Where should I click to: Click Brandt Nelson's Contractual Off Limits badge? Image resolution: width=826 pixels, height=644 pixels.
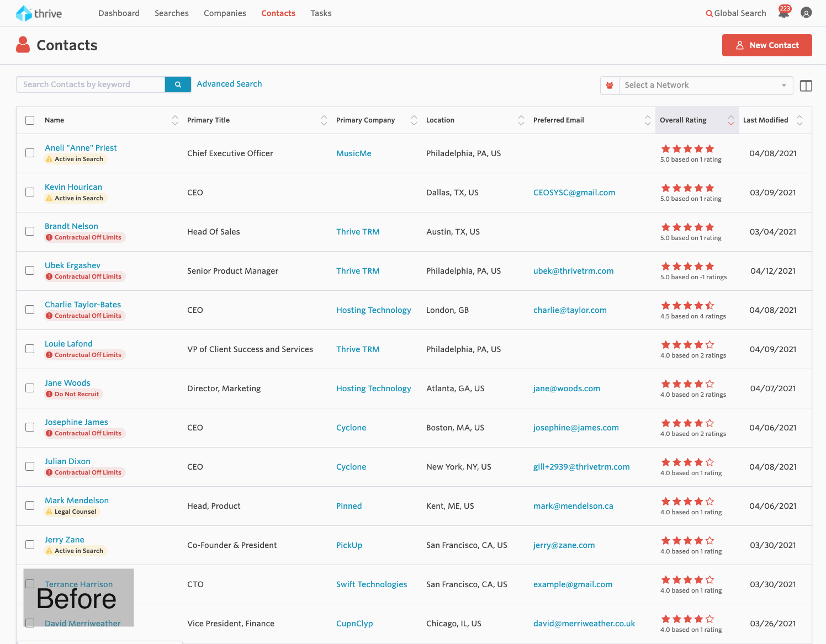click(84, 237)
